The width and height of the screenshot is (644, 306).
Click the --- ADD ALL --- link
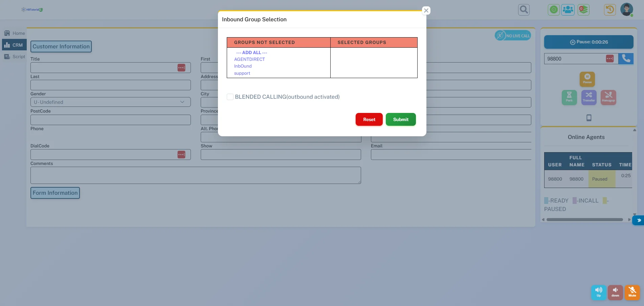click(x=251, y=52)
